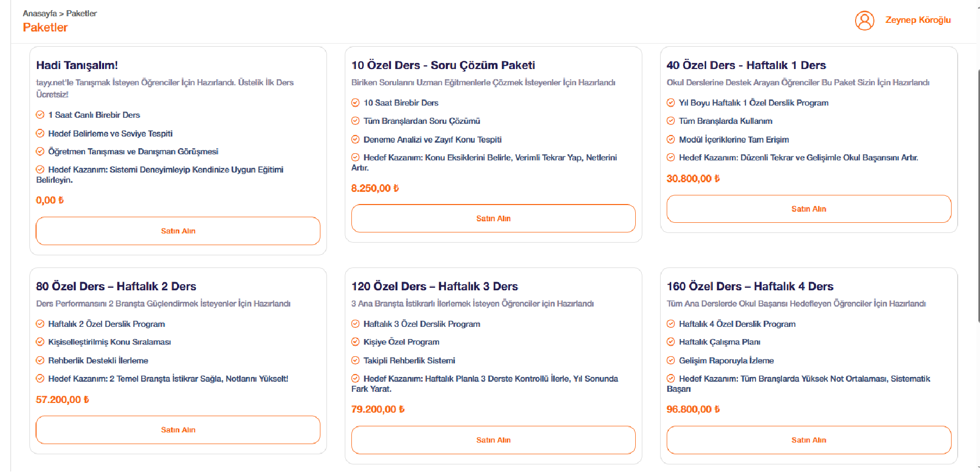Go to Anasayfa via breadcrumb
Image resolution: width=980 pixels, height=472 pixels.
[x=40, y=13]
